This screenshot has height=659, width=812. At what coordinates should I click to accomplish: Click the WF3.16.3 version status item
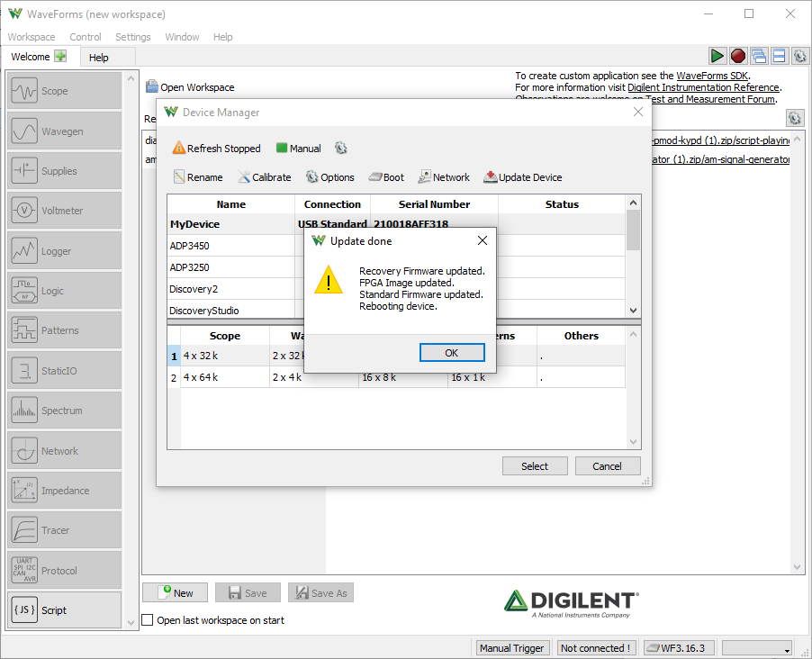tap(679, 648)
